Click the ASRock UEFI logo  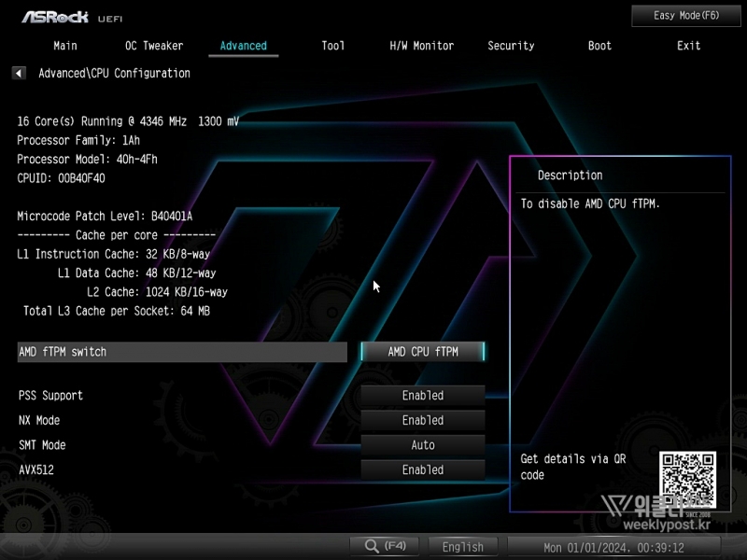[x=72, y=17]
